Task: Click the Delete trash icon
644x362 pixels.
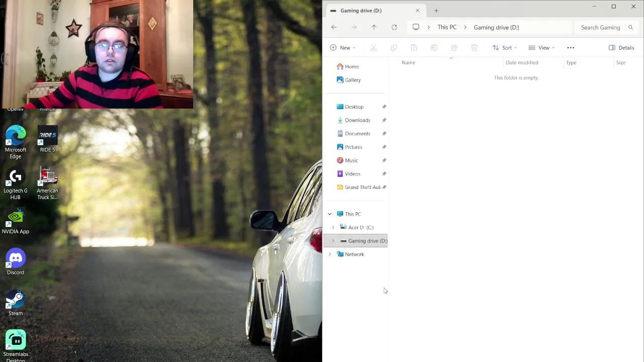Action: point(474,48)
